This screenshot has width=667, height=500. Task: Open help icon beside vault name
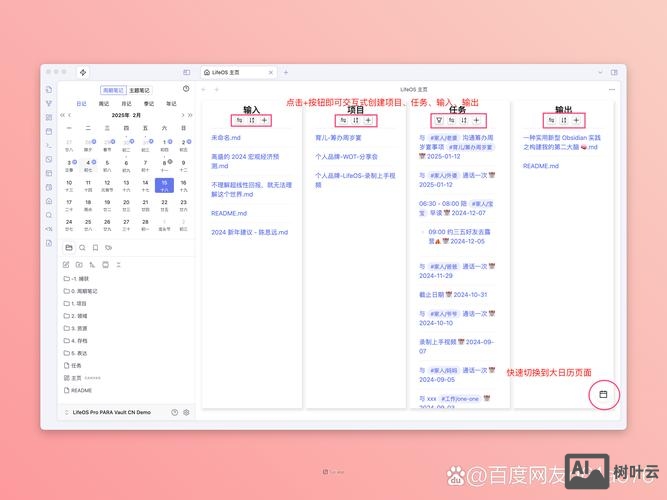174,412
